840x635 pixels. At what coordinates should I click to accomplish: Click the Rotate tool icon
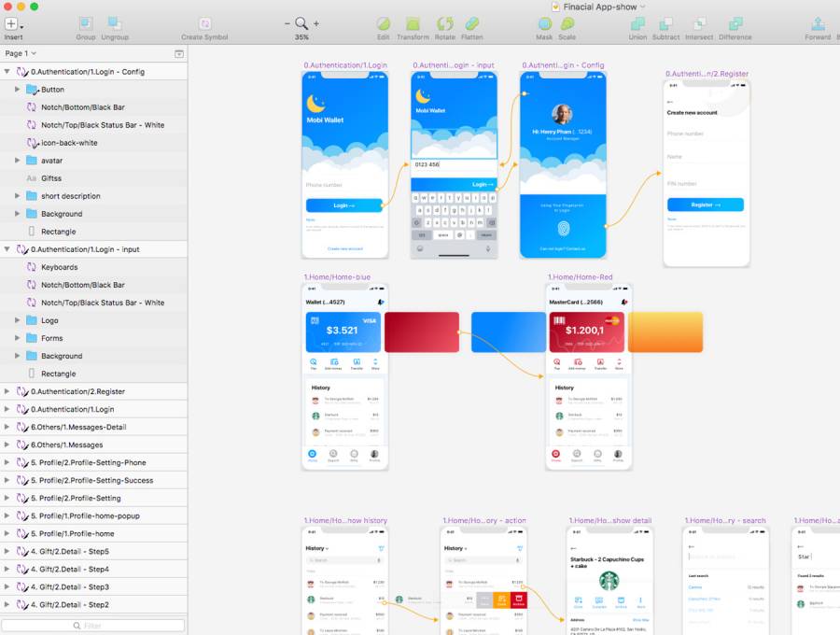tap(445, 23)
